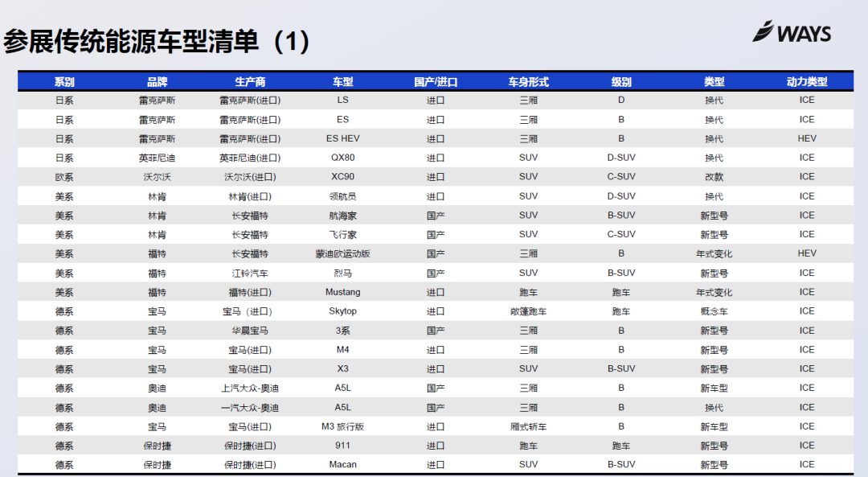Click the 上汽大众-奥迪 manufacturer cell
The height and width of the screenshot is (477, 868).
(x=250, y=389)
